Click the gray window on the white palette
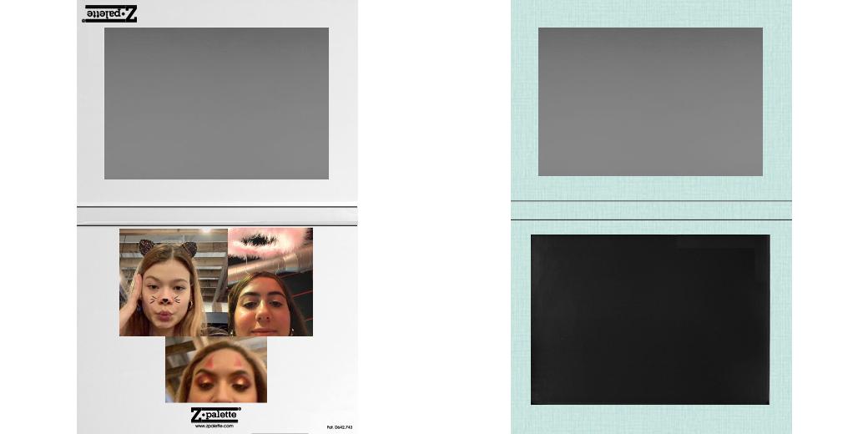 pyautogui.click(x=216, y=103)
